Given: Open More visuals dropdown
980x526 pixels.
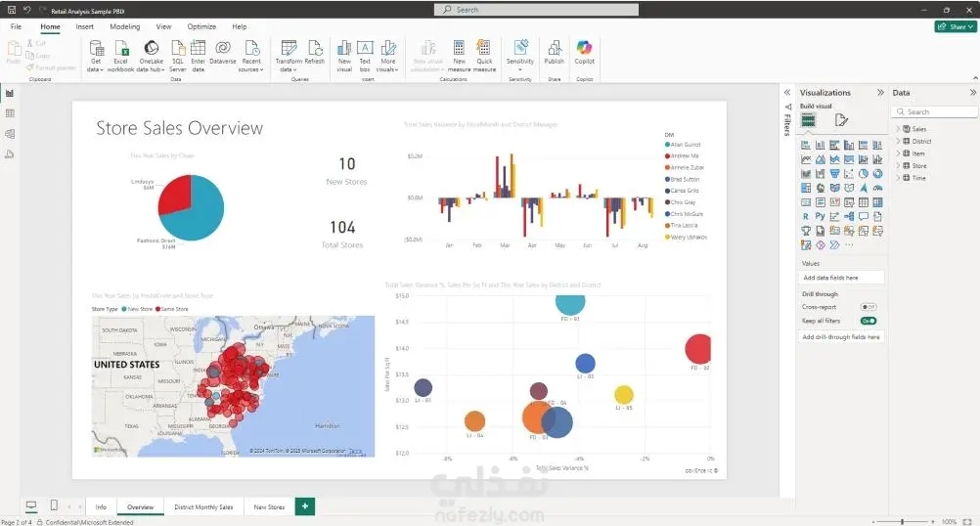Looking at the screenshot, I should tap(387, 57).
